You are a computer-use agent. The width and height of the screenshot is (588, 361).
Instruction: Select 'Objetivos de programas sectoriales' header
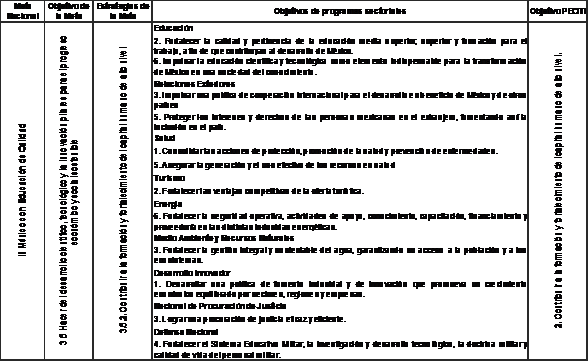coord(340,11)
